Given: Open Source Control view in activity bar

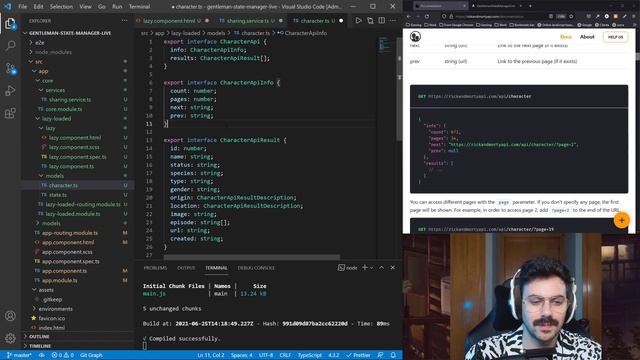Looking at the screenshot, I should pos(10,68).
